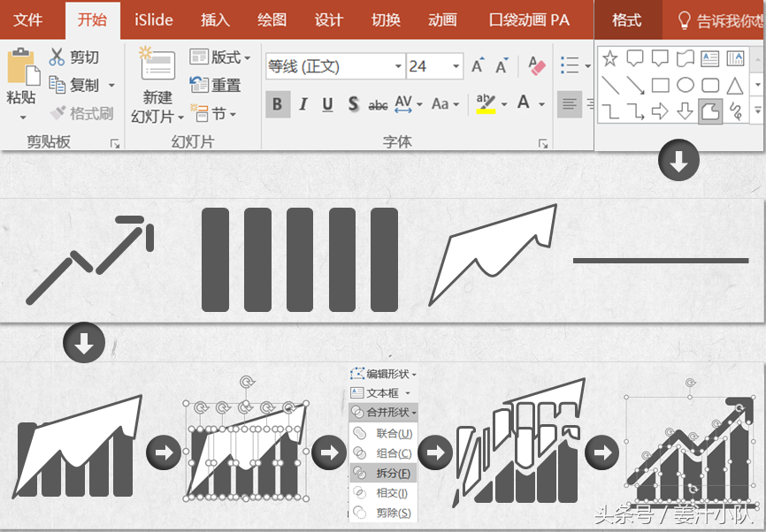
Task: Increase font size icon
Action: point(478,65)
